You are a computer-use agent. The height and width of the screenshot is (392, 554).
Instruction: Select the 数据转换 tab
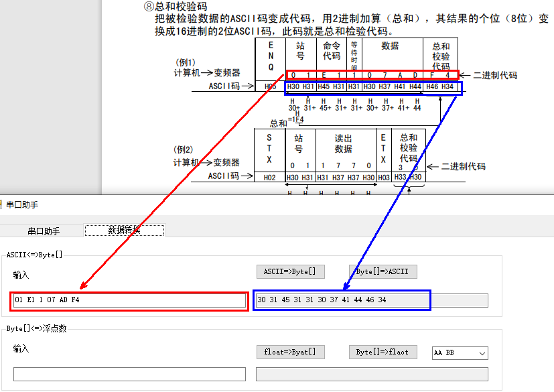tap(124, 230)
